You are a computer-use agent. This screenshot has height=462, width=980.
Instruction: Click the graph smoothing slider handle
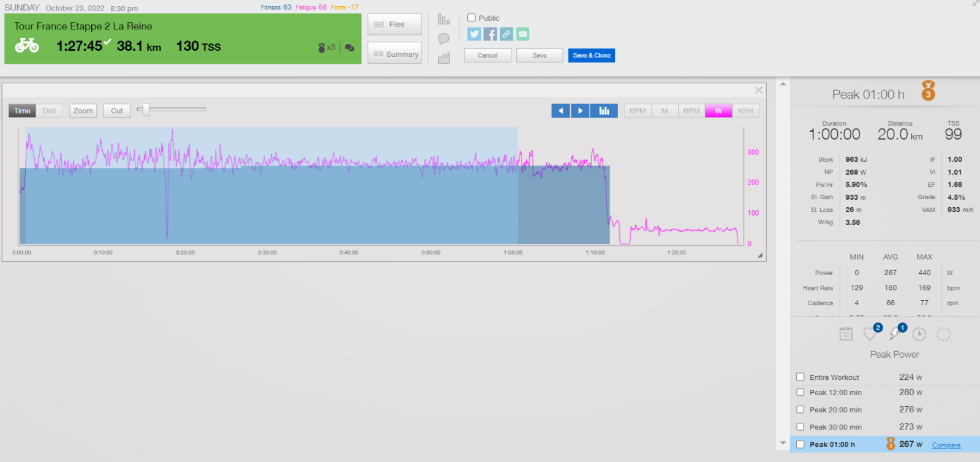[x=146, y=110]
